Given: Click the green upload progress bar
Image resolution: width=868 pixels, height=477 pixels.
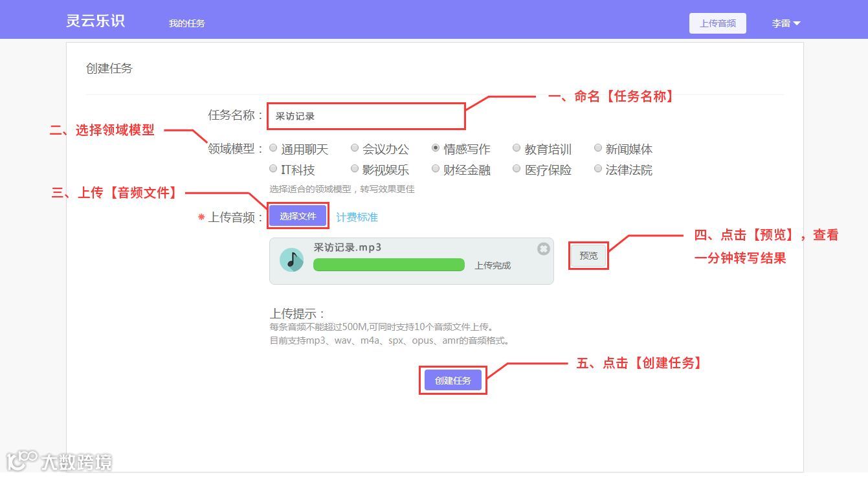Looking at the screenshot, I should (389, 265).
